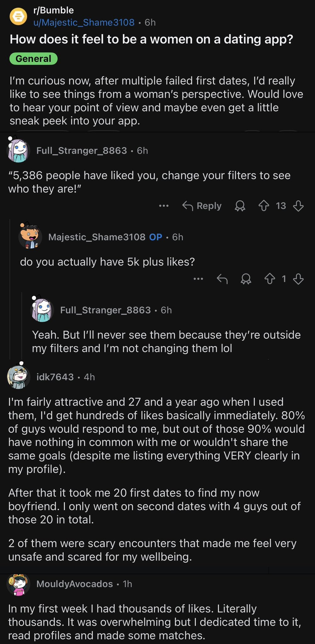Downvote the "do you actually have 5k" comment
The width and height of the screenshot is (315, 644).
[x=298, y=279]
